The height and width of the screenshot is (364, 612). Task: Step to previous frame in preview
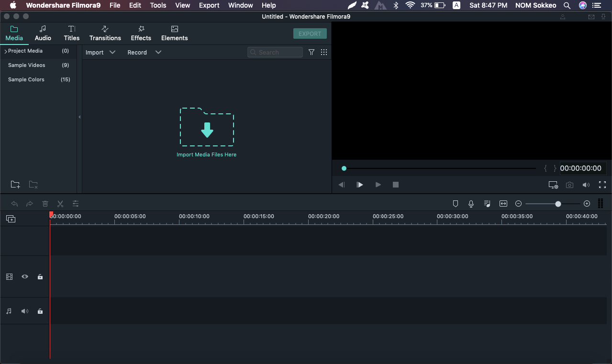pyautogui.click(x=341, y=185)
